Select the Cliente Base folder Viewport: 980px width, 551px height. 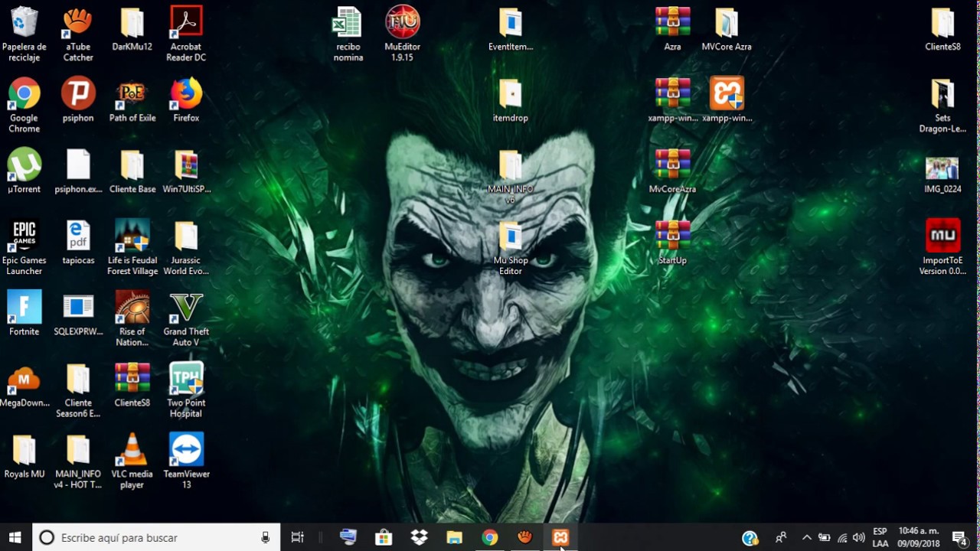click(132, 171)
